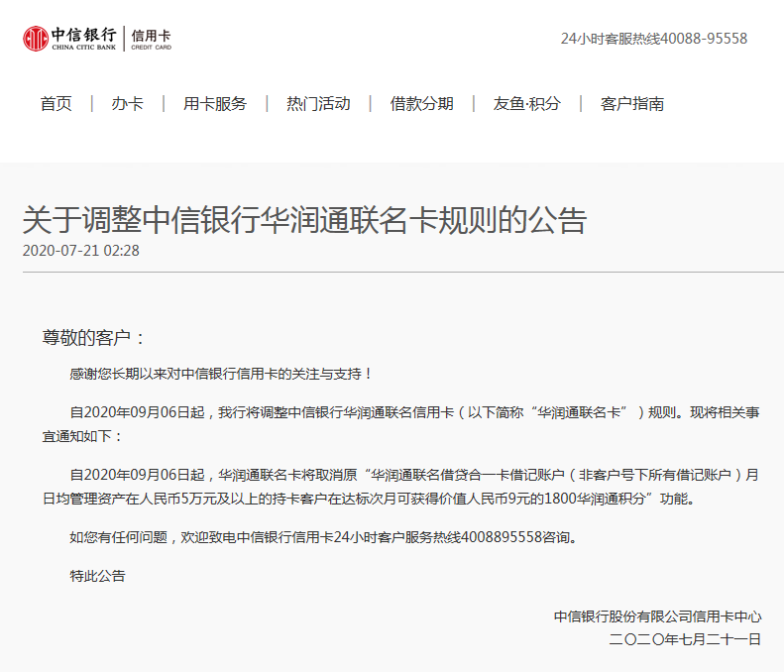Open the 首页 navigation item
The height and width of the screenshot is (672, 784).
coord(56,103)
